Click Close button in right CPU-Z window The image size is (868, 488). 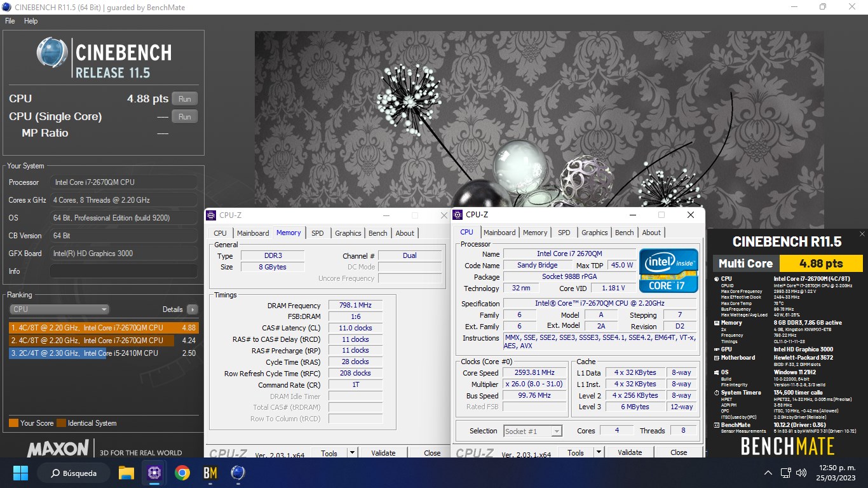(x=679, y=452)
